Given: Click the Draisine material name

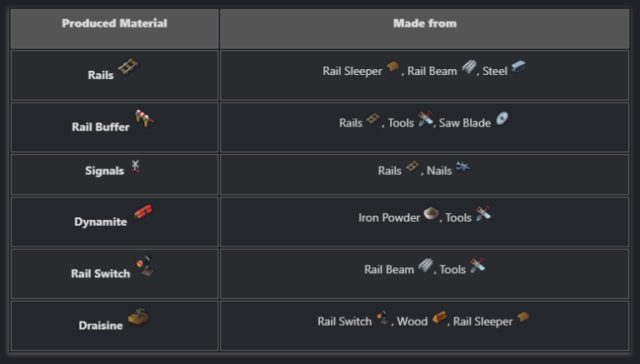Looking at the screenshot, I should pos(101,325).
